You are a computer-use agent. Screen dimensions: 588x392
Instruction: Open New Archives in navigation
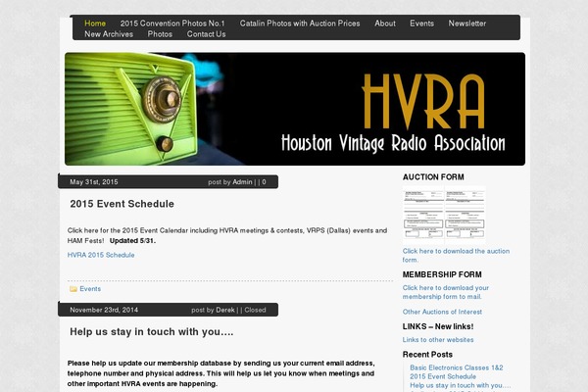[x=109, y=34]
